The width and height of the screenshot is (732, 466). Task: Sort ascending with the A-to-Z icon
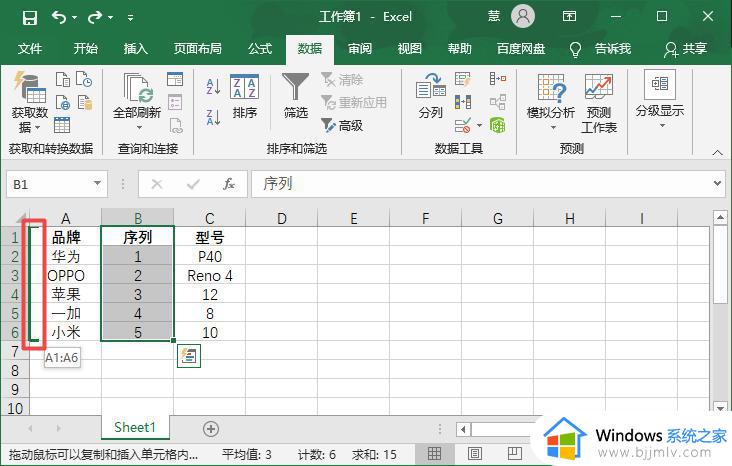pos(213,87)
